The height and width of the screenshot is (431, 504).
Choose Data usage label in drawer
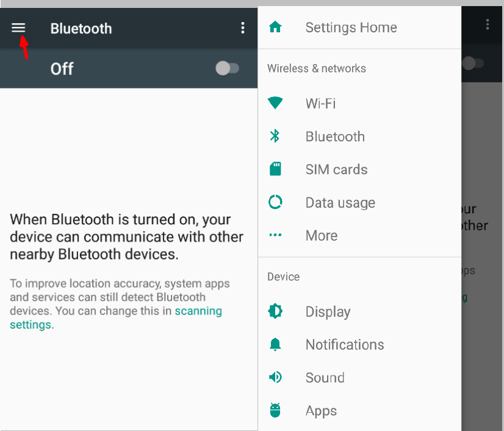tap(340, 202)
